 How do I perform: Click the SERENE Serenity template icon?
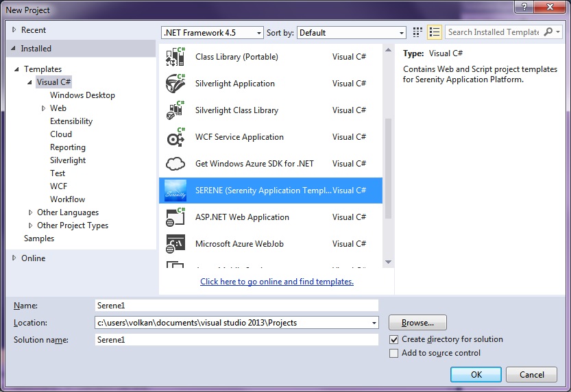[175, 191]
